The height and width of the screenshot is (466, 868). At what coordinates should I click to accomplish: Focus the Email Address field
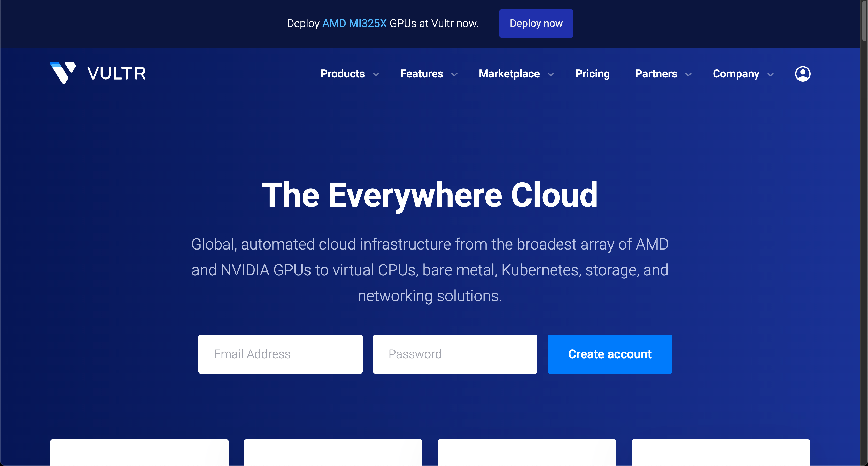coord(280,354)
